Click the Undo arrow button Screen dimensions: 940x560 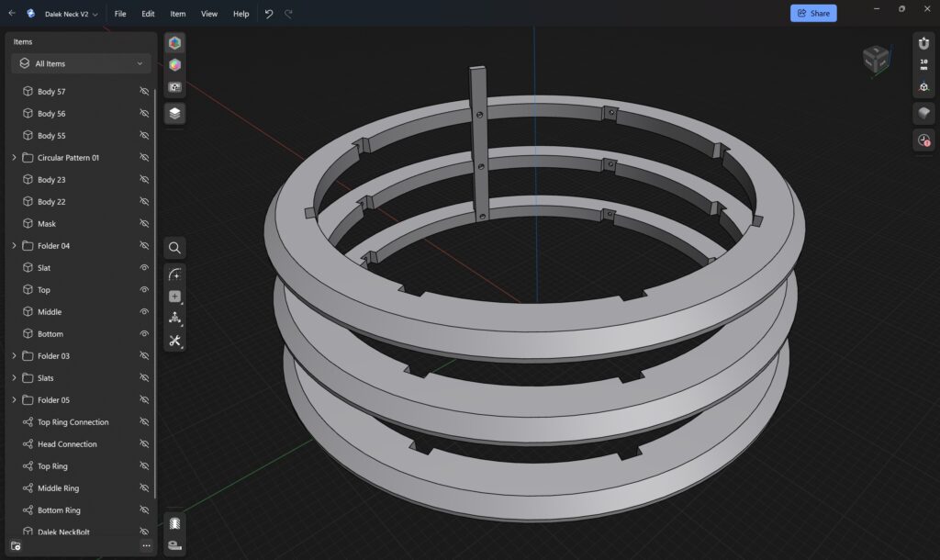click(x=269, y=14)
